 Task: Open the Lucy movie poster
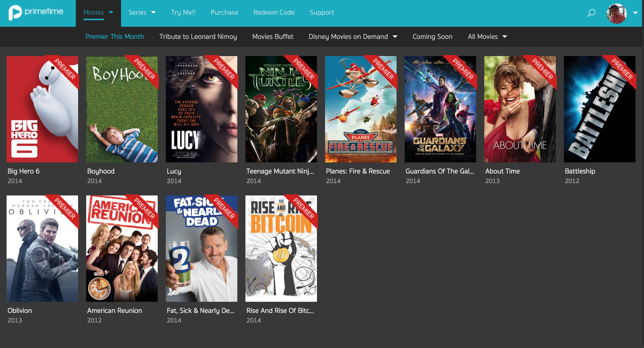(201, 109)
